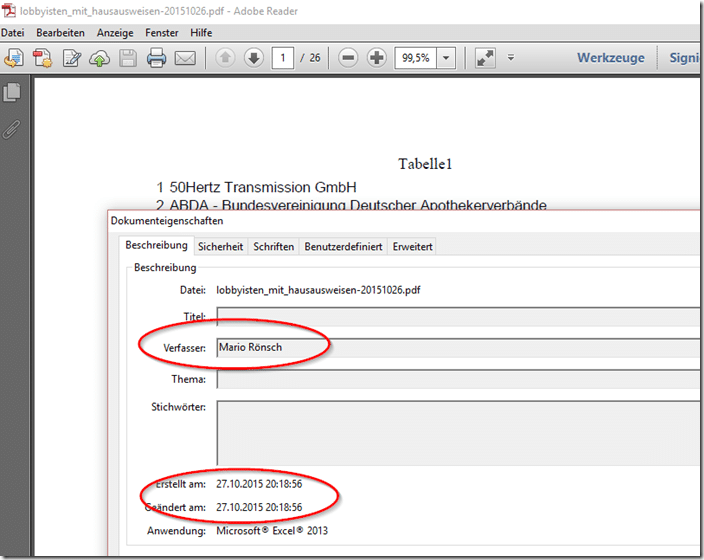Click the Verfasser field Mario Rönsch
The width and height of the screenshot is (704, 560).
click(x=458, y=348)
